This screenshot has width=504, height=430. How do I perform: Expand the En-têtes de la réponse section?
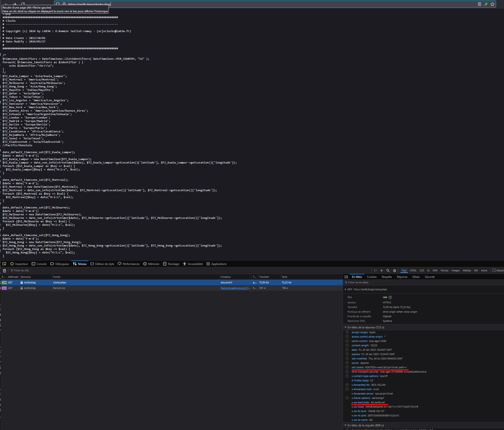point(345,327)
